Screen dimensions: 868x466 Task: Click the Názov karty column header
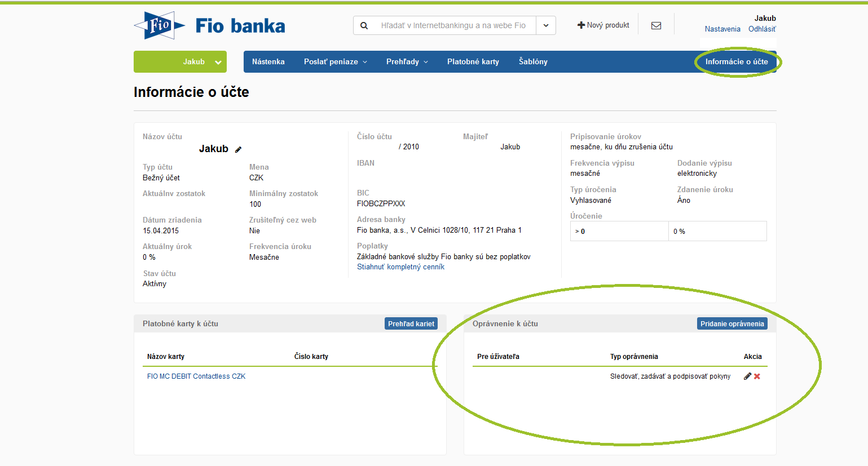[166, 356]
